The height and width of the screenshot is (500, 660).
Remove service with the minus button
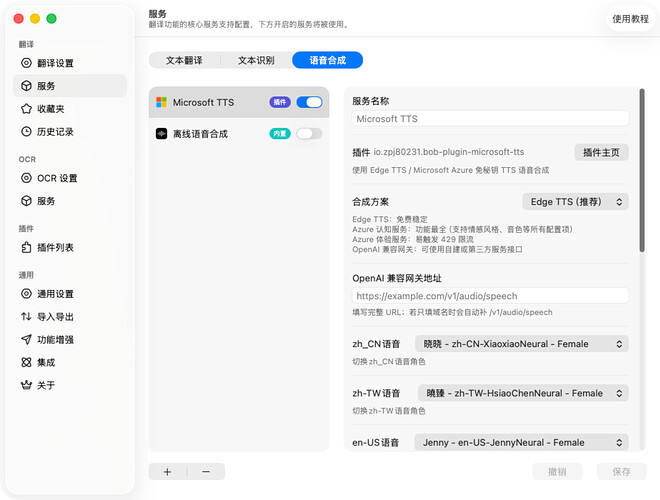click(x=206, y=472)
